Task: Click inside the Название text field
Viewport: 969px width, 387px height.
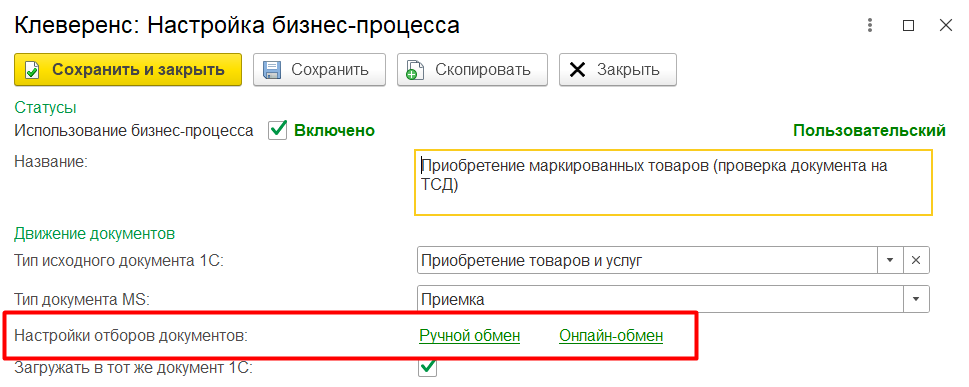Action: [674, 182]
